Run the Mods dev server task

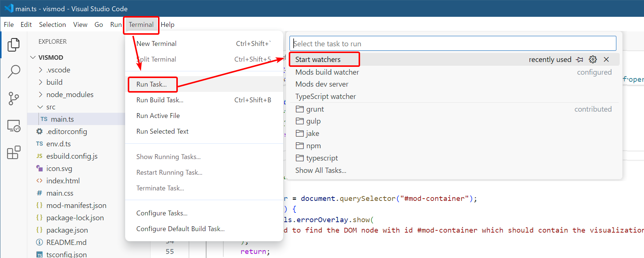(x=454, y=84)
